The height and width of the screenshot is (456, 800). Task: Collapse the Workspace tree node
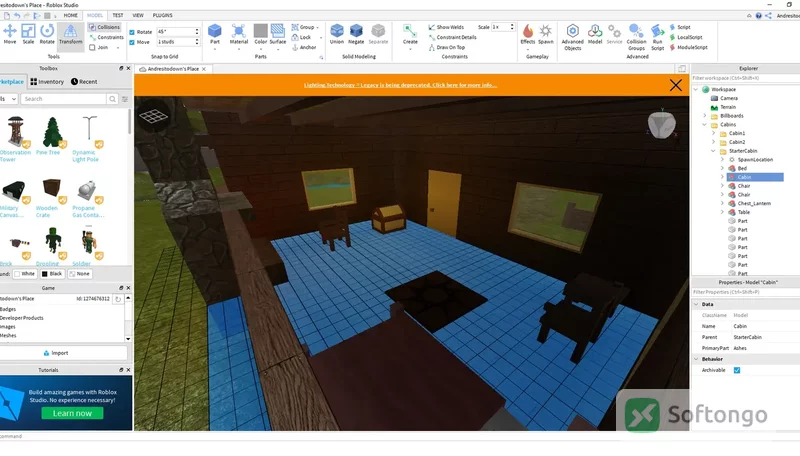pos(696,89)
